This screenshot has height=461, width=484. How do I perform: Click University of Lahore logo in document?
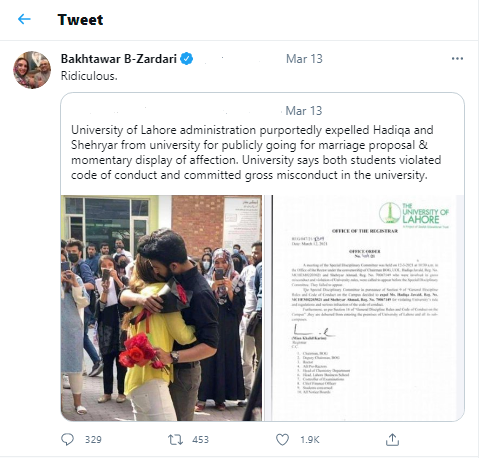[414, 214]
